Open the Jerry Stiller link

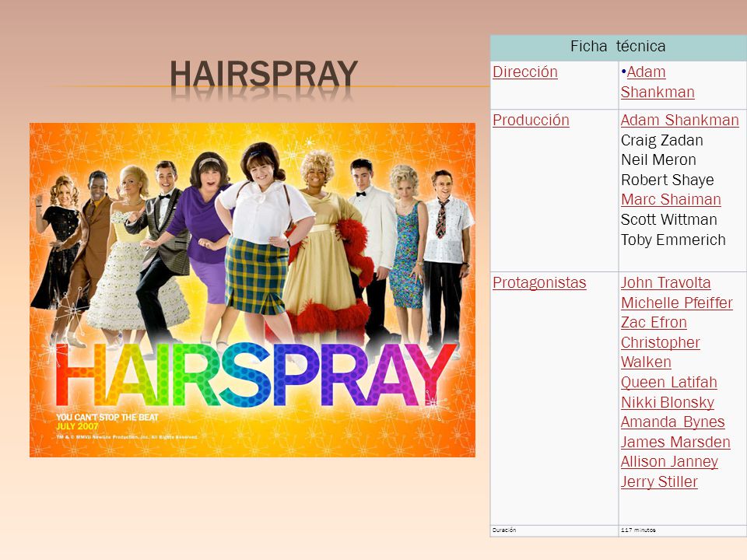[x=659, y=481]
